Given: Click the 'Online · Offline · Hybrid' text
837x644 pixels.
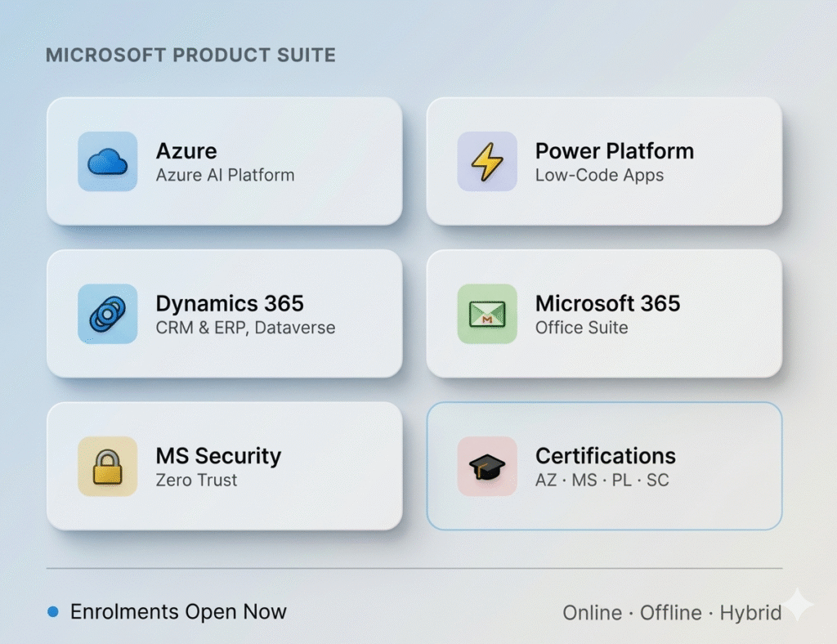Looking at the screenshot, I should click(672, 613).
